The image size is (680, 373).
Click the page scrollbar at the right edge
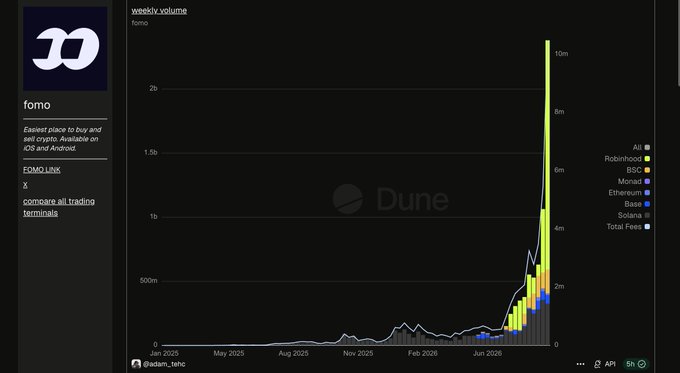point(678,43)
